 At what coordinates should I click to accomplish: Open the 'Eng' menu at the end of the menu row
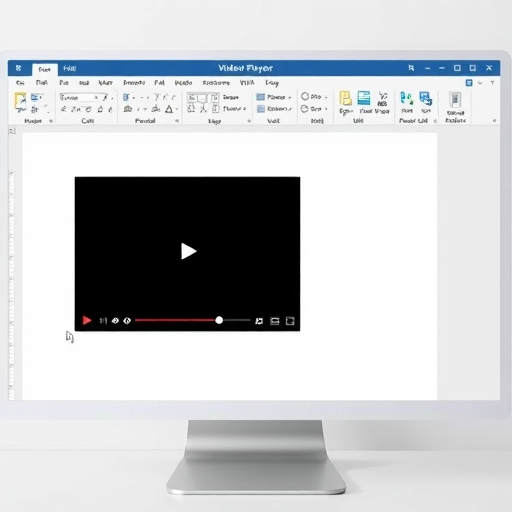tap(272, 83)
